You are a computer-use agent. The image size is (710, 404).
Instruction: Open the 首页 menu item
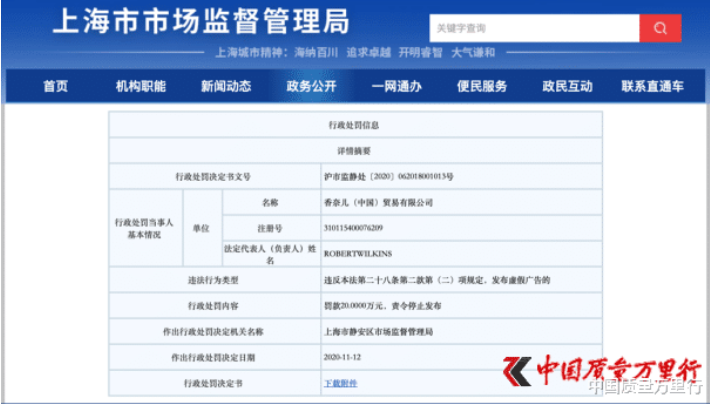(56, 86)
